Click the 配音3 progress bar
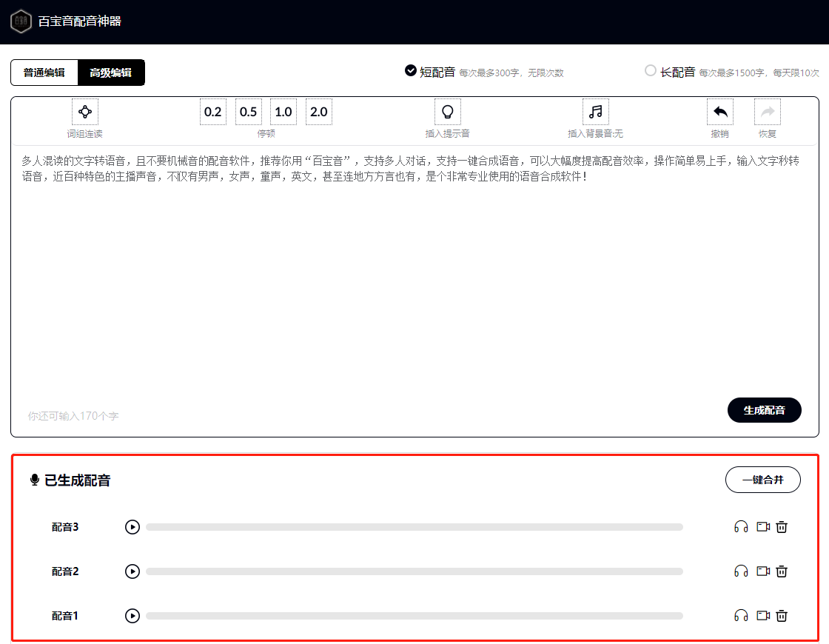The image size is (829, 644). click(414, 527)
